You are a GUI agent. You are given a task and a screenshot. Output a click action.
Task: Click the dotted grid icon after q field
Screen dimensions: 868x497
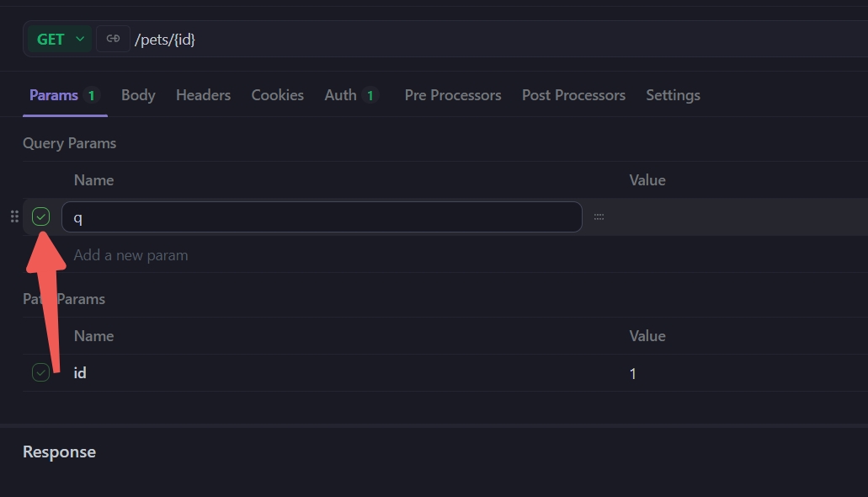pyautogui.click(x=599, y=216)
